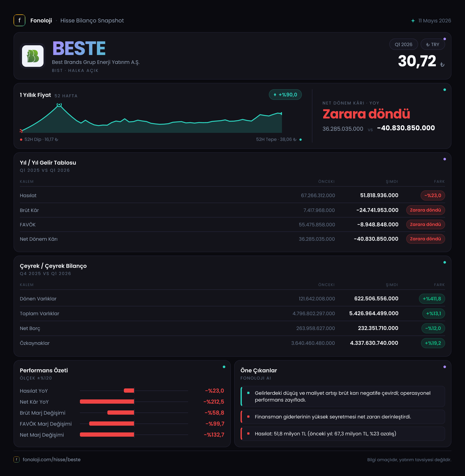Click the previous Net Borç value 263.958.627.000
This screenshot has height=476, width=465.
point(316,328)
